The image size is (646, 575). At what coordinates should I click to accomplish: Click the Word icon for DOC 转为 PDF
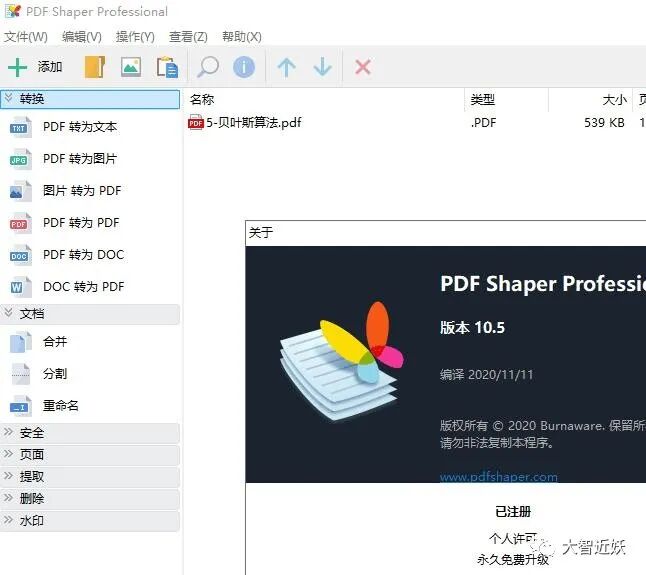20,287
